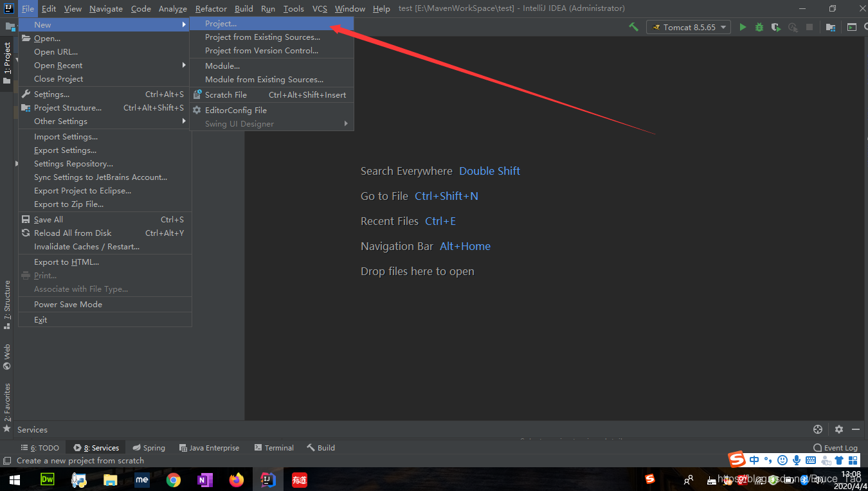Start debugging with the green bug icon
The image size is (868, 491).
(759, 27)
